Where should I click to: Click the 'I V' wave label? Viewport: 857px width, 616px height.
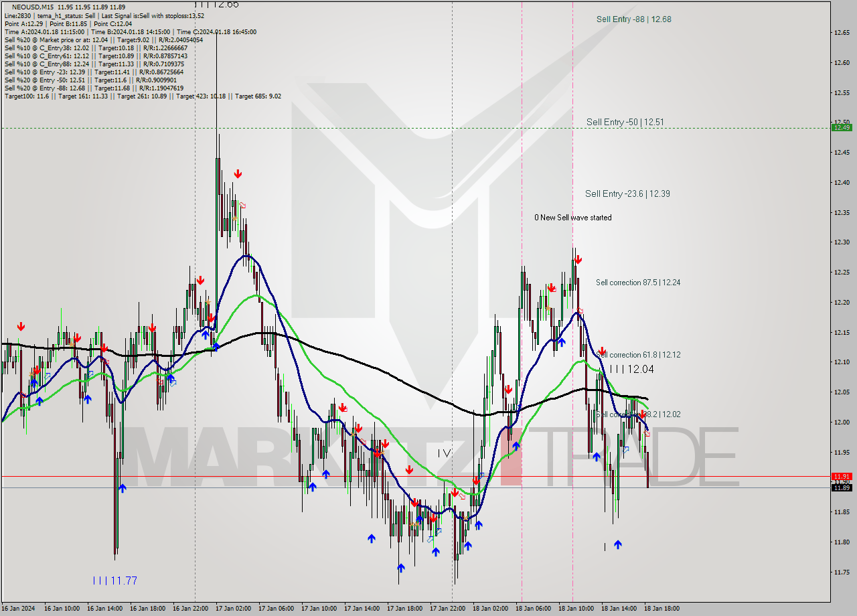coord(444,453)
